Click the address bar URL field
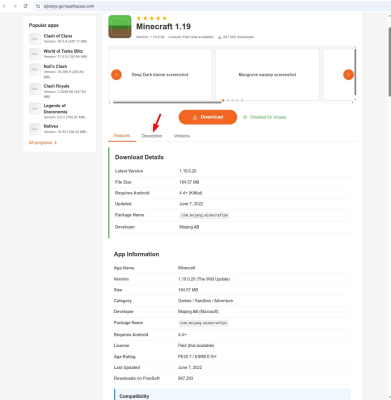This screenshot has width=391, height=400. click(x=213, y=6)
